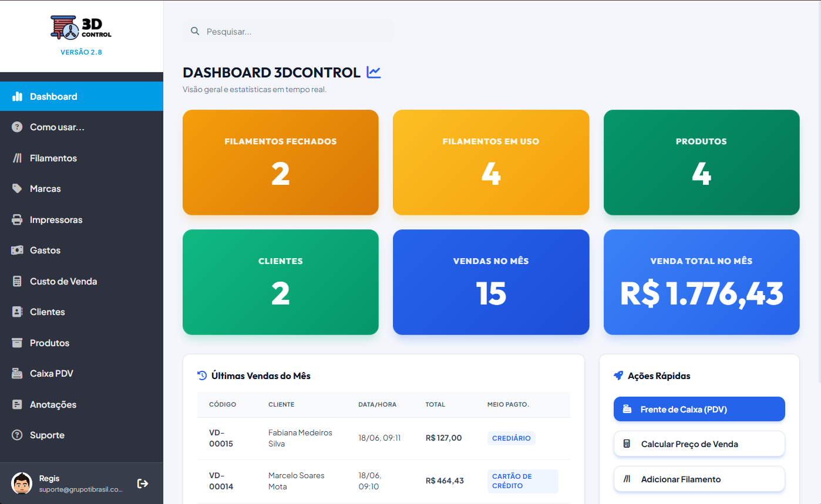Select the green Clientes stat card
The image size is (821, 504).
(x=281, y=282)
